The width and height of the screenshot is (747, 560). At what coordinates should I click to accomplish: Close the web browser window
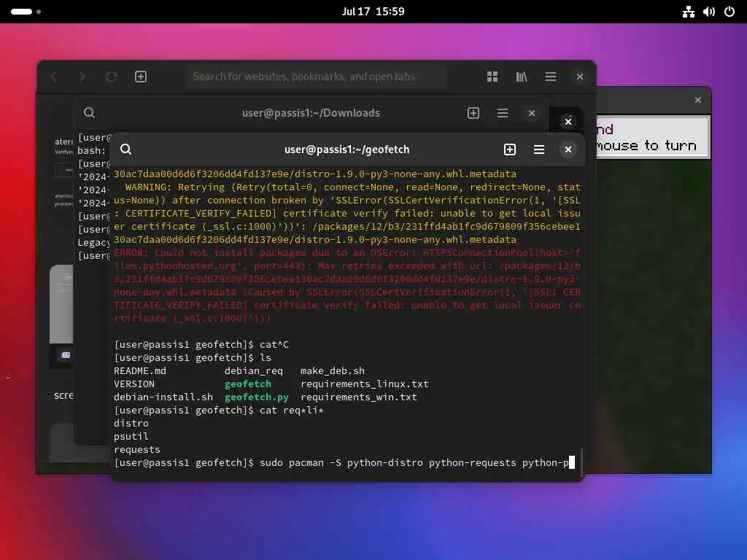pos(579,77)
